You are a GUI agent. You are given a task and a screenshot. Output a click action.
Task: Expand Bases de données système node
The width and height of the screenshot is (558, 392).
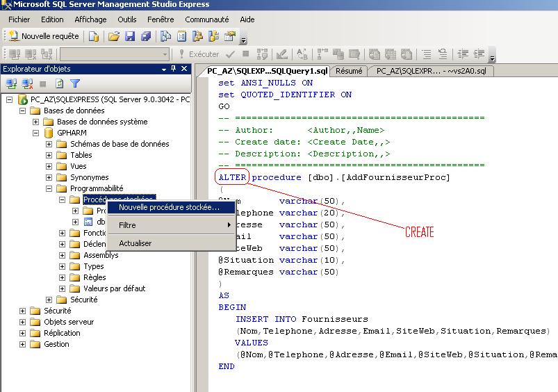(35, 122)
